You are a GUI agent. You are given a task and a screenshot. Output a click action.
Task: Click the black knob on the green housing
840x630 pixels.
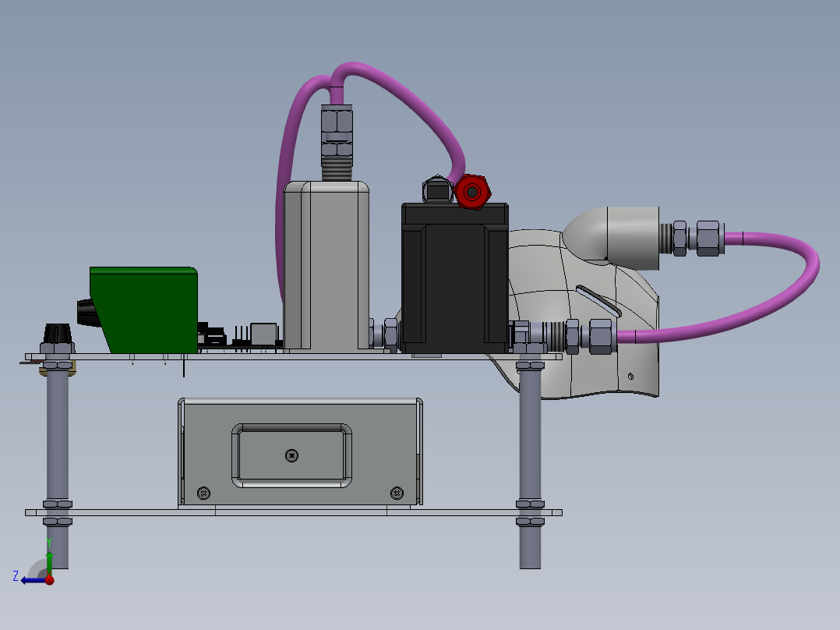[87, 313]
